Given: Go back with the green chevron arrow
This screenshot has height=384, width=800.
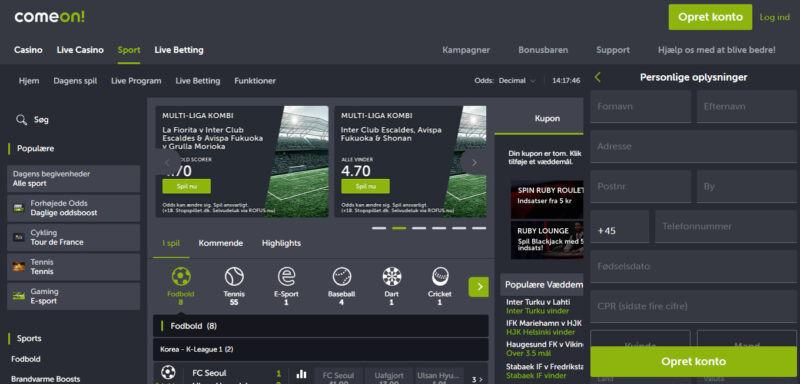Looking at the screenshot, I should point(597,78).
